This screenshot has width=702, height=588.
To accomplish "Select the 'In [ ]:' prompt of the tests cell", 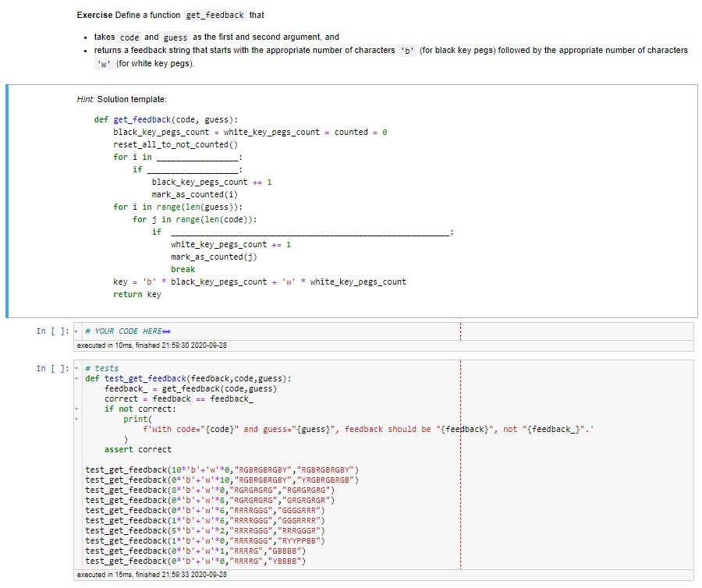I will click(53, 369).
